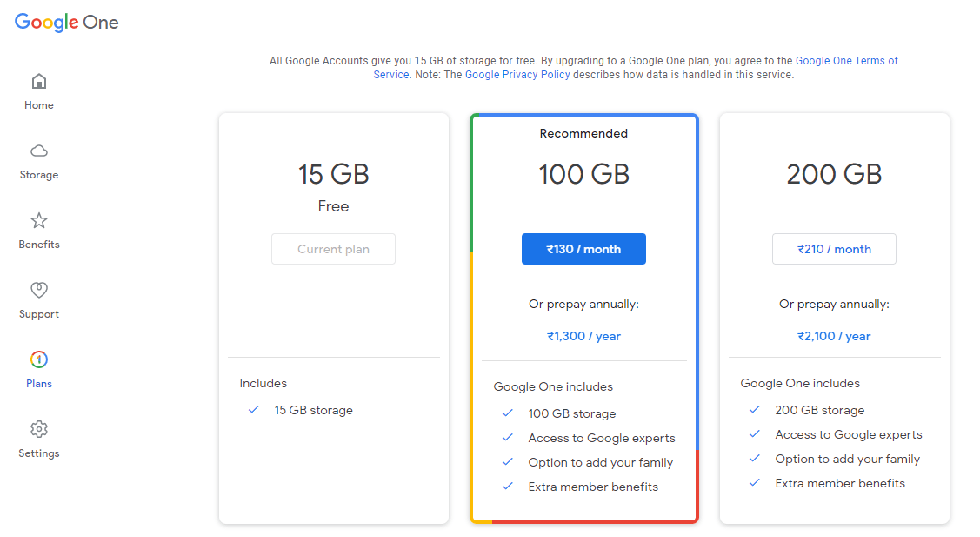The height and width of the screenshot is (537, 980).
Task: Select ₹1,300 per year annual prepay option
Action: (583, 335)
